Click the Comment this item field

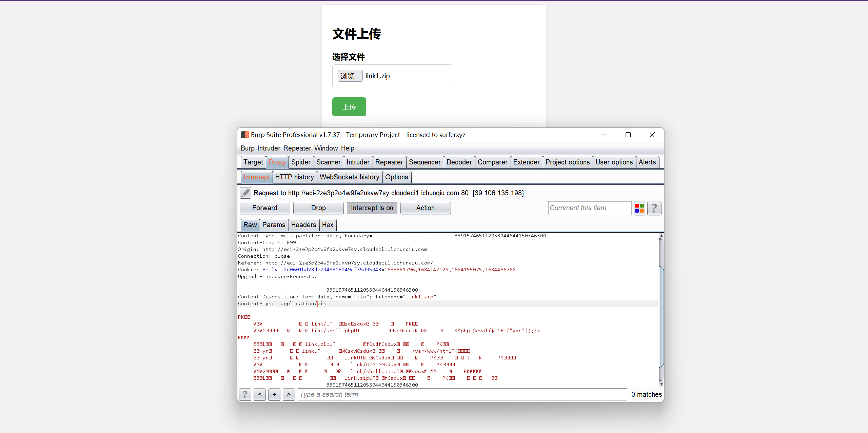coord(589,208)
